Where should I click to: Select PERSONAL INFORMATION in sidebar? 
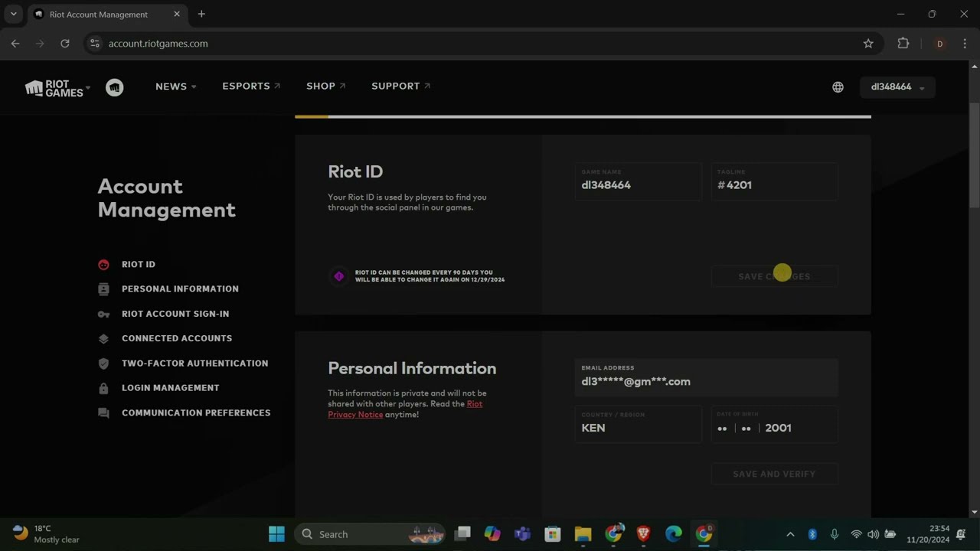point(180,289)
